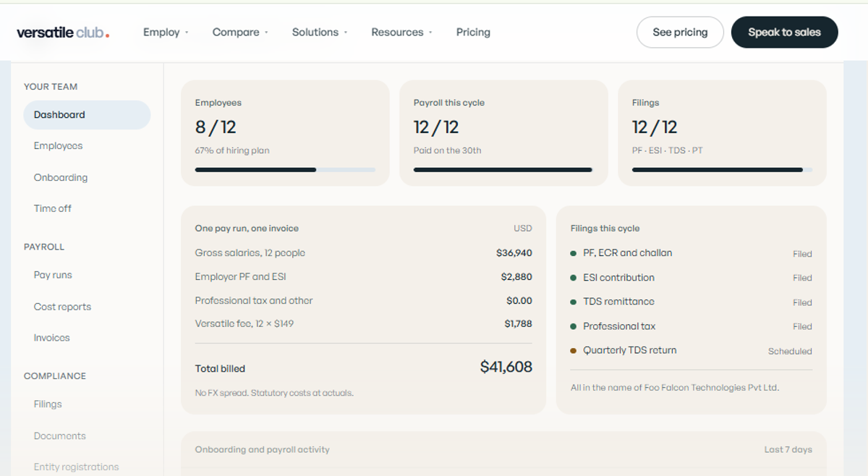The width and height of the screenshot is (868, 476).
Task: Click 'No FX spread. Statutory costs' note
Action: (x=274, y=394)
